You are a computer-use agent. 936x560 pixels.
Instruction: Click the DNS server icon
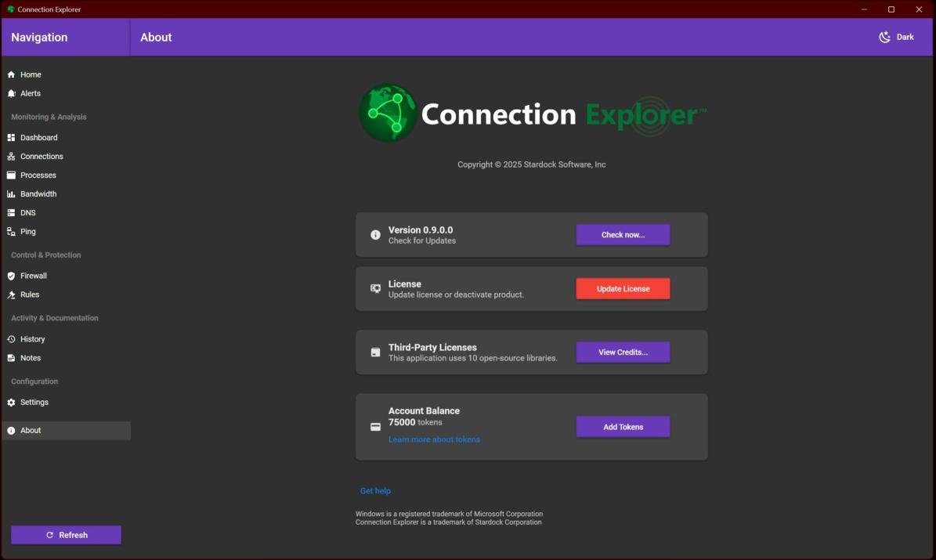click(11, 213)
